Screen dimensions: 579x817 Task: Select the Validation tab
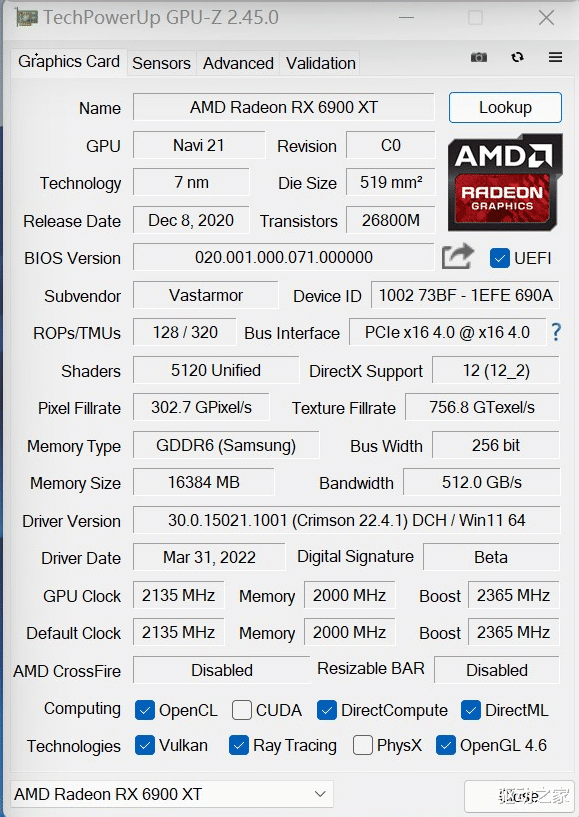coord(320,63)
